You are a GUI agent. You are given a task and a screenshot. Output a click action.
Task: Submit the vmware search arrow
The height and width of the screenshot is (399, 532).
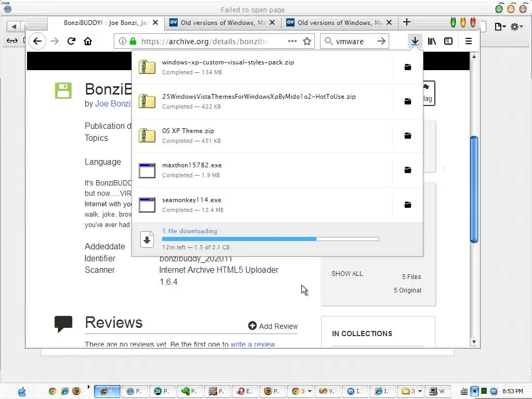point(381,42)
